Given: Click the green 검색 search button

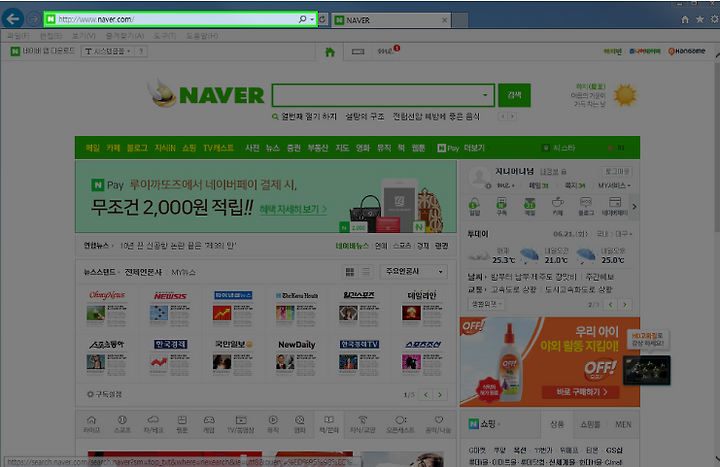Looking at the screenshot, I should pos(514,95).
